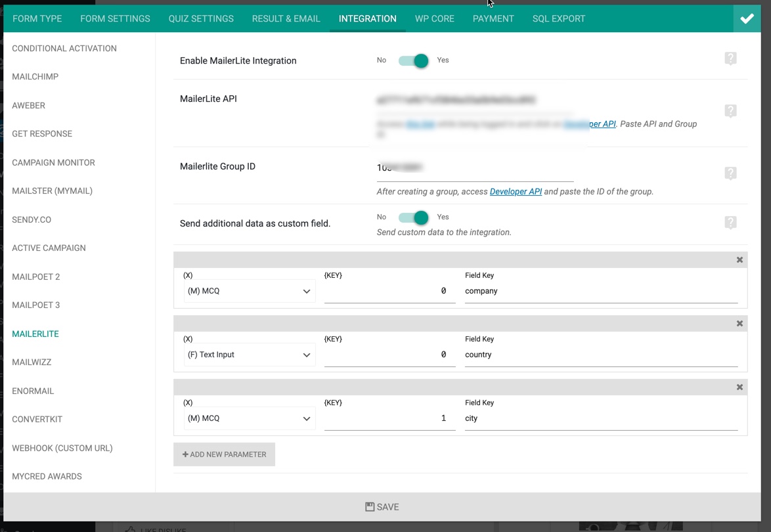Open (F) Text Input dropdown
This screenshot has height=532, width=771.
[250, 355]
